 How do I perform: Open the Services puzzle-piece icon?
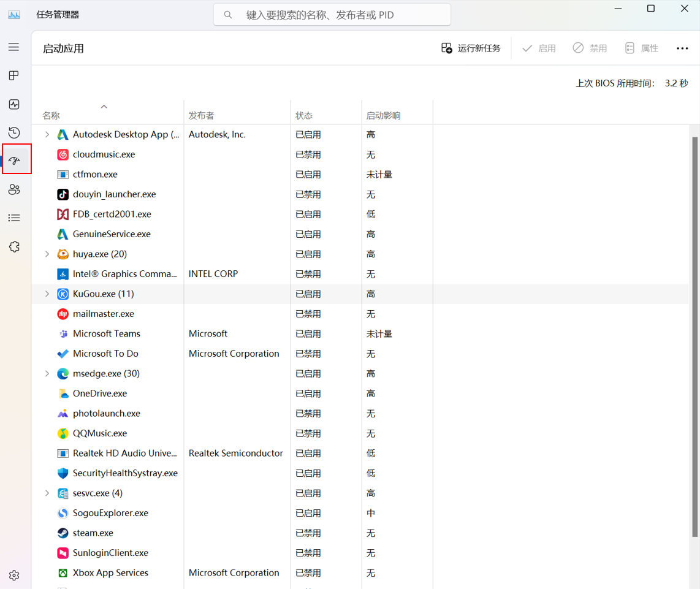[x=14, y=246]
